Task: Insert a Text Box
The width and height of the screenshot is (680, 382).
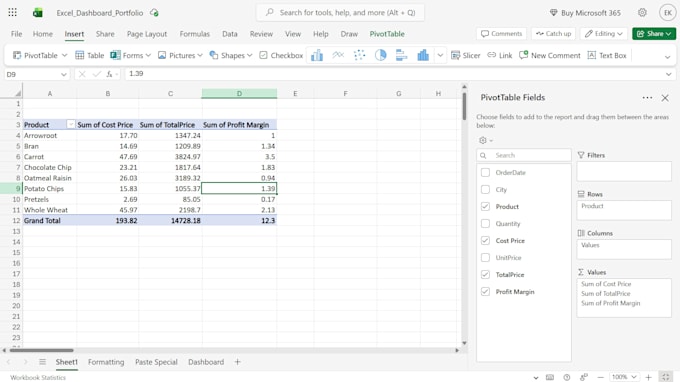Action: 607,55
